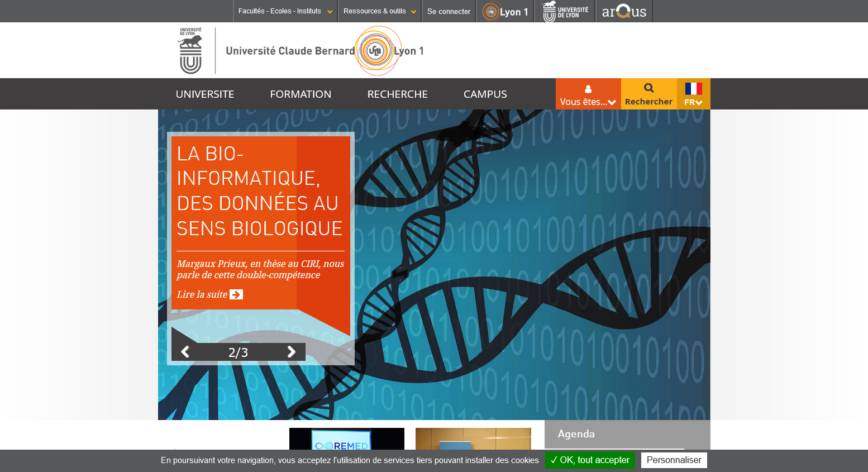Open the Université de Lyon top bar logo
This screenshot has width=868, height=472.
(x=565, y=11)
